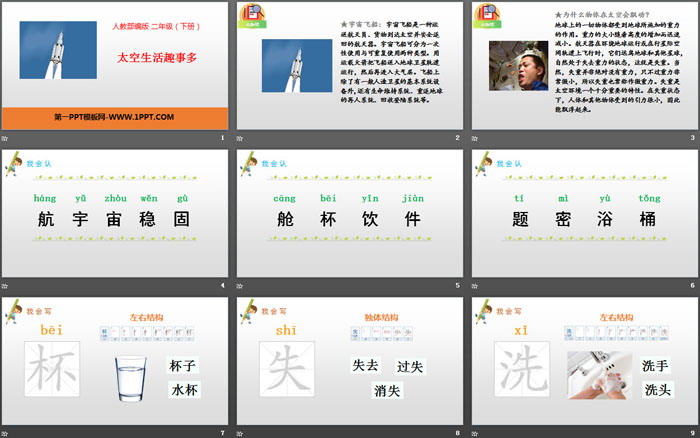The image size is (700, 438).
Task: Click slide number label 7
Action: [x=223, y=433]
